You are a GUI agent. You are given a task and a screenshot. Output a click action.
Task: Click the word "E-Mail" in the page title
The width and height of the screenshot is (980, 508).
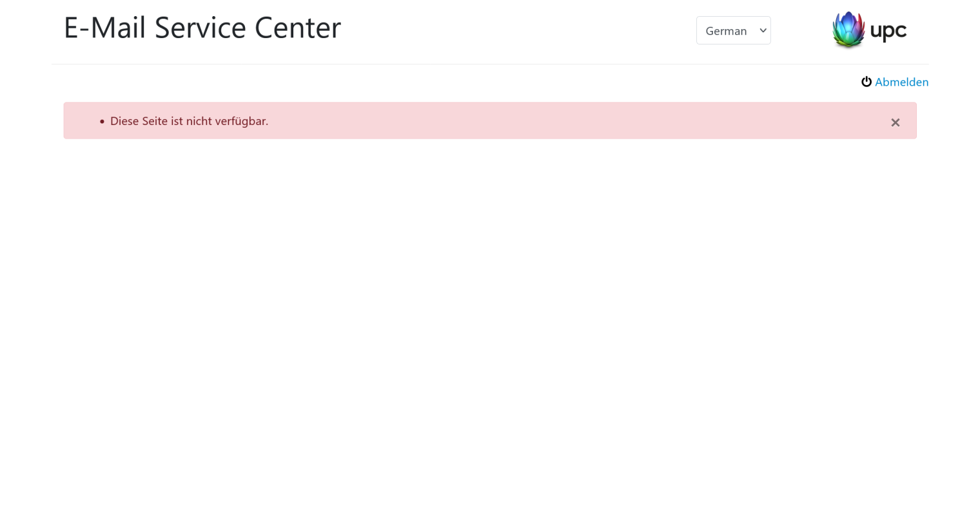pos(104,28)
